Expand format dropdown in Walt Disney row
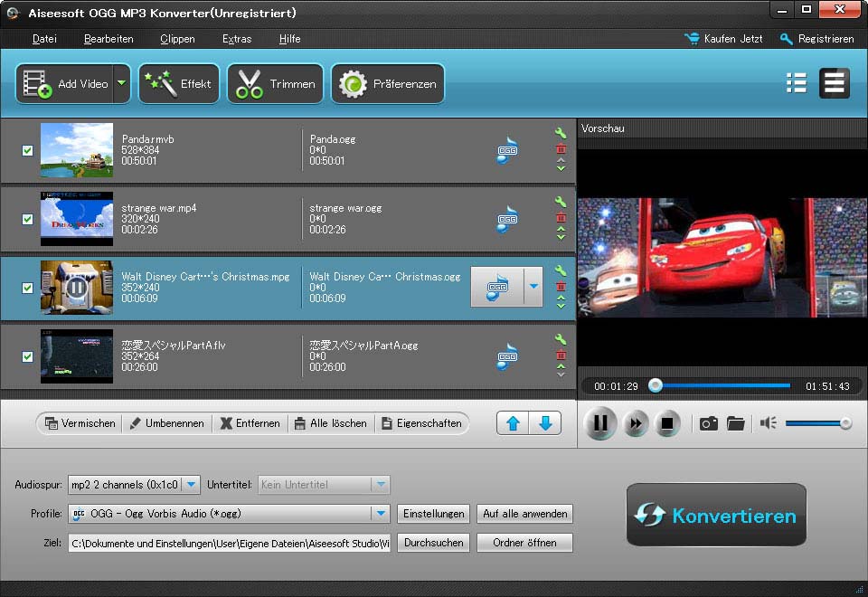The height and width of the screenshot is (597, 868). click(x=533, y=287)
